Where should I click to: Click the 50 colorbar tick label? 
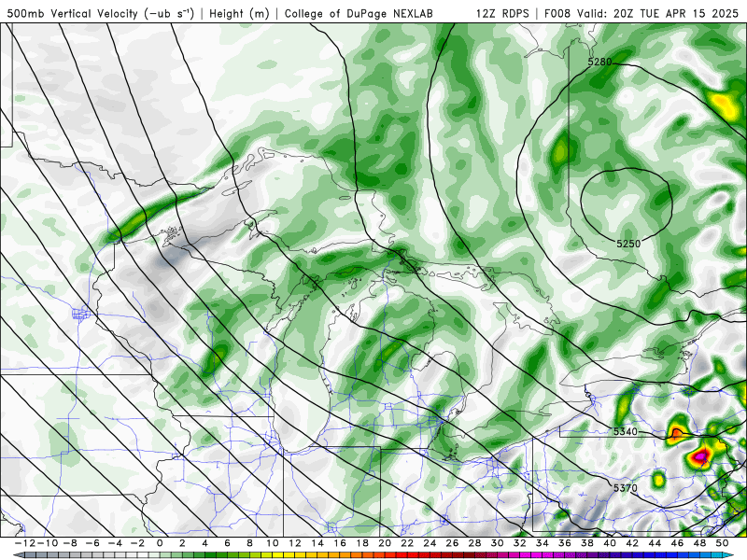tap(722, 543)
